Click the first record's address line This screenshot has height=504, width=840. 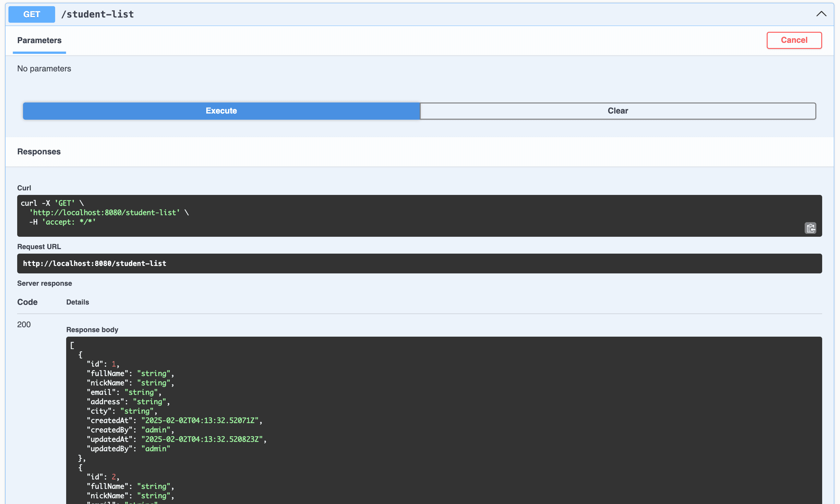128,402
